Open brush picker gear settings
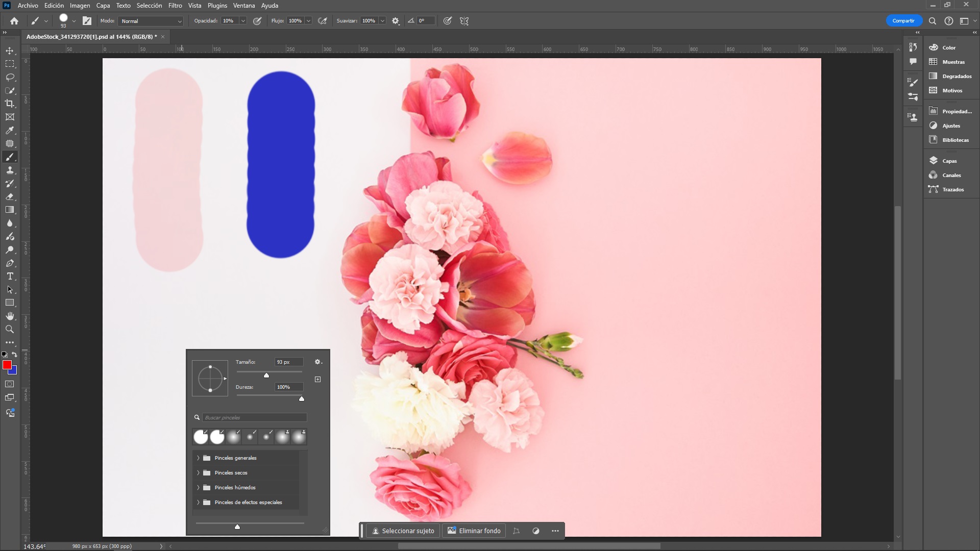Image resolution: width=980 pixels, height=551 pixels. point(318,362)
